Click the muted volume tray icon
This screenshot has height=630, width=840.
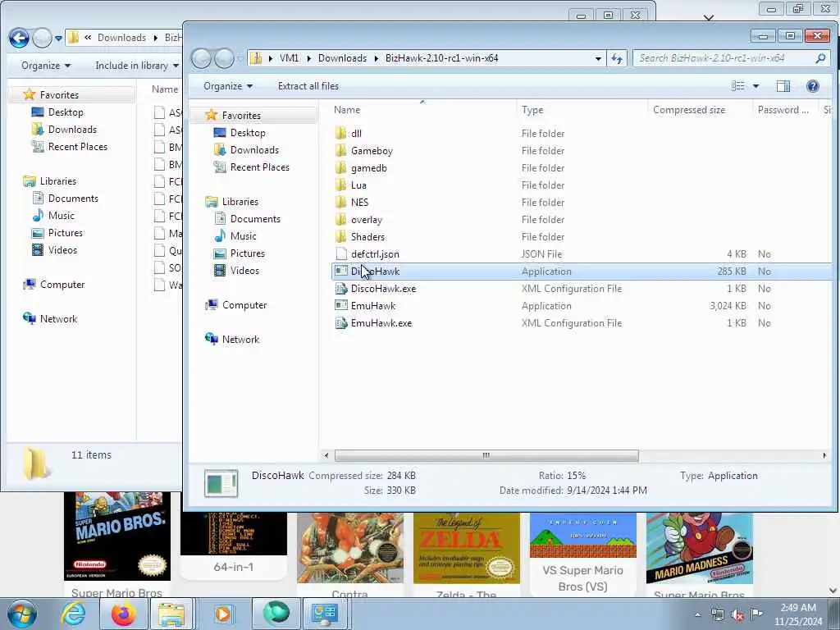pyautogui.click(x=737, y=614)
